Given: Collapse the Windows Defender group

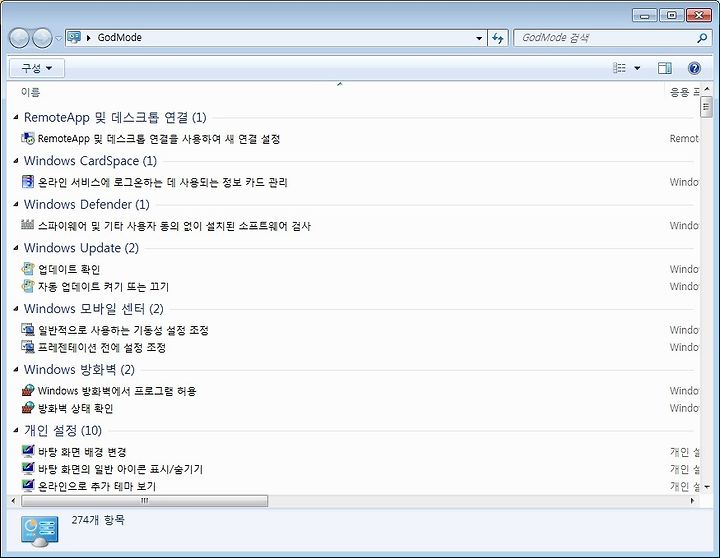Looking at the screenshot, I should (x=16, y=204).
